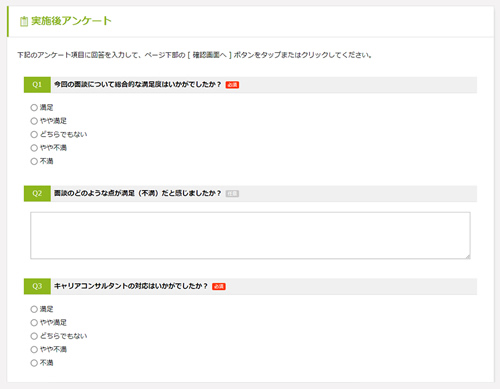Viewport: 500px width, 389px height.
Task: Select やや満足 radio under Q1
Action: pyautogui.click(x=34, y=121)
